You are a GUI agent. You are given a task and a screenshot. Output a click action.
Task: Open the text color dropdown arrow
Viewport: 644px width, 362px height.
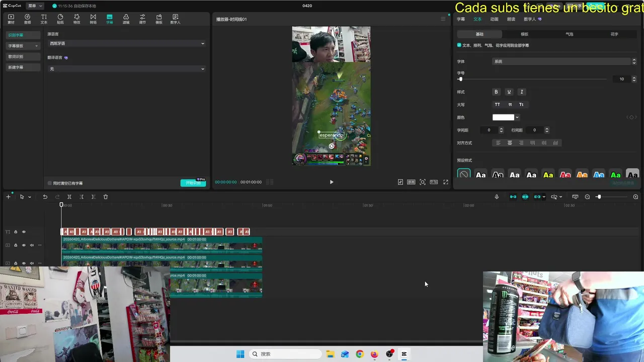517,118
